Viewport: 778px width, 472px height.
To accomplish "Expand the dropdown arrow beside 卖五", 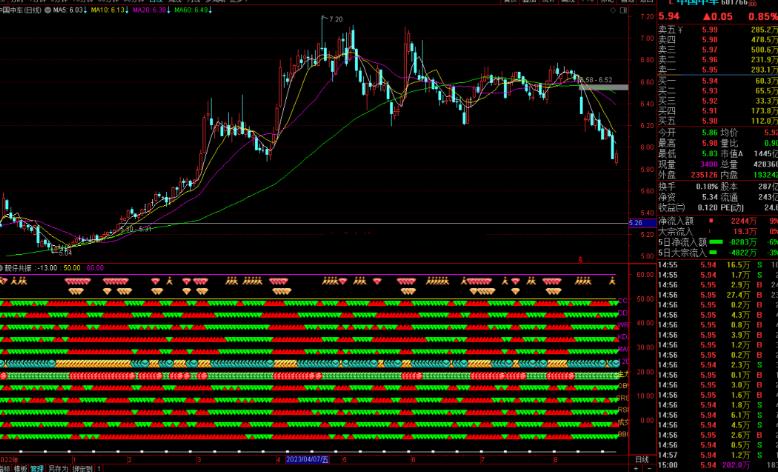I will pyautogui.click(x=680, y=30).
